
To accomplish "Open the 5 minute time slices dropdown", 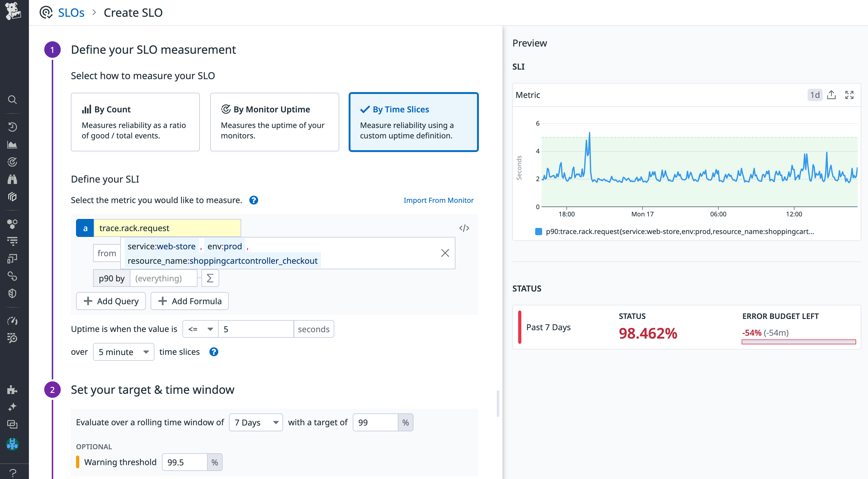I will click(123, 352).
